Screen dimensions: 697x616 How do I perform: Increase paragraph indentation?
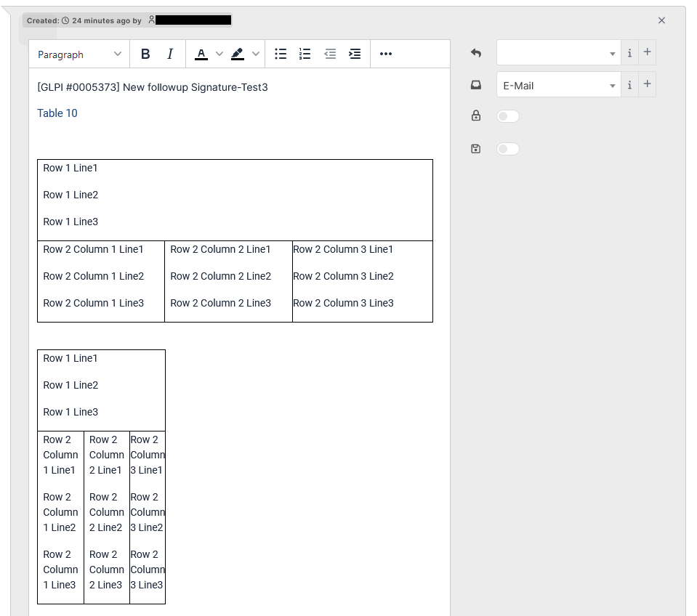pos(354,54)
